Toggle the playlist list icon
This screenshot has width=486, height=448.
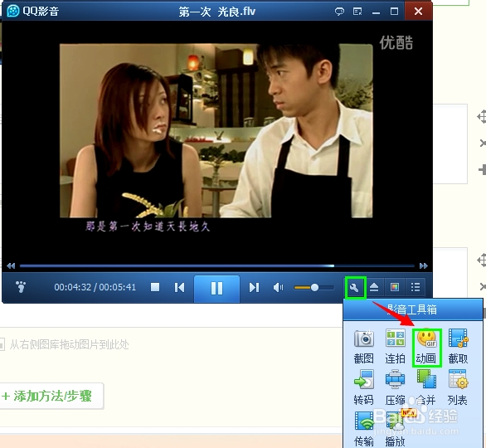click(x=416, y=287)
